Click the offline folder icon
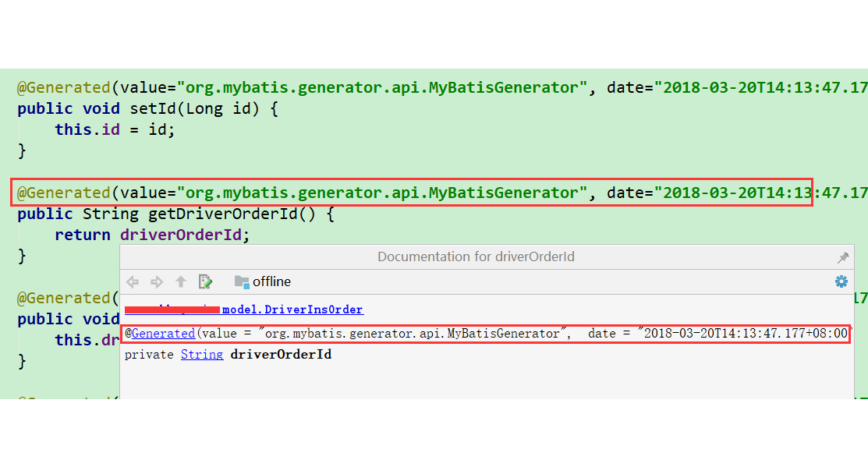Image resolution: width=868 pixels, height=467 pixels. (241, 281)
